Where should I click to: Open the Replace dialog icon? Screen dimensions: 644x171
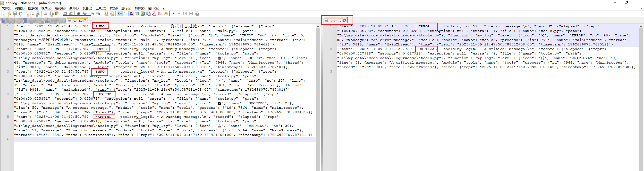85,14
